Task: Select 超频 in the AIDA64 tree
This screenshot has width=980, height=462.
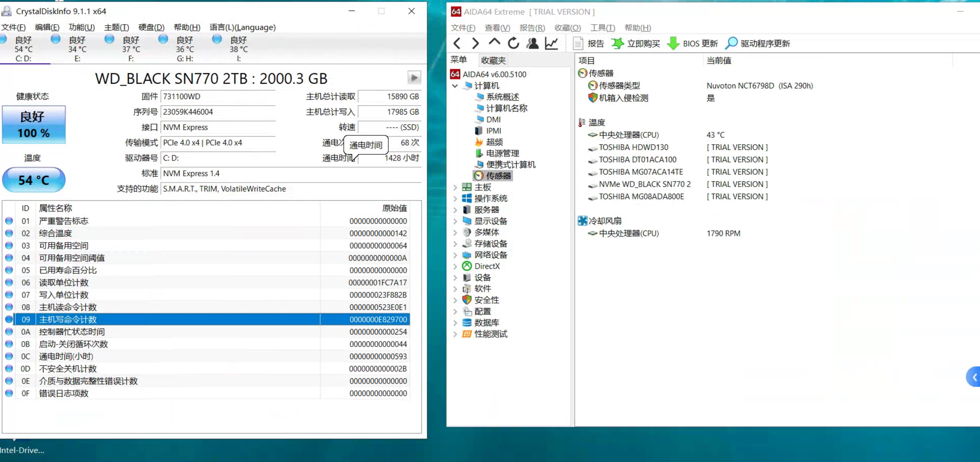Action: 489,142
